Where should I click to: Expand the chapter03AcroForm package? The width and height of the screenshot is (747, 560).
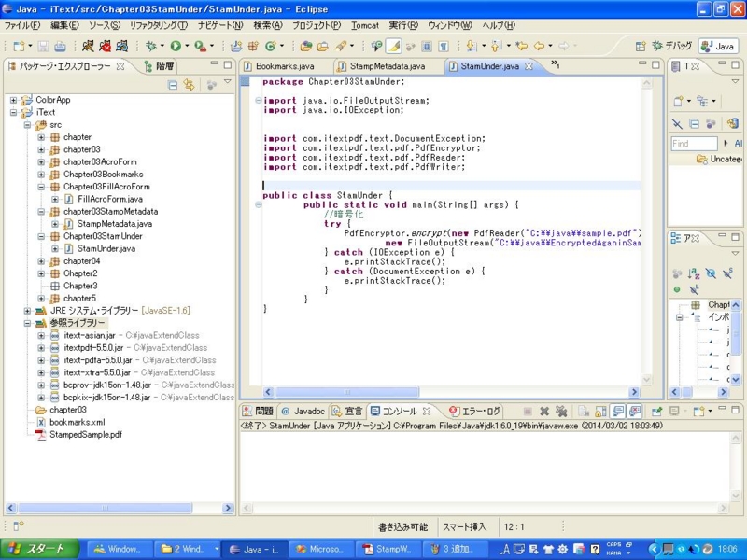tap(41, 161)
